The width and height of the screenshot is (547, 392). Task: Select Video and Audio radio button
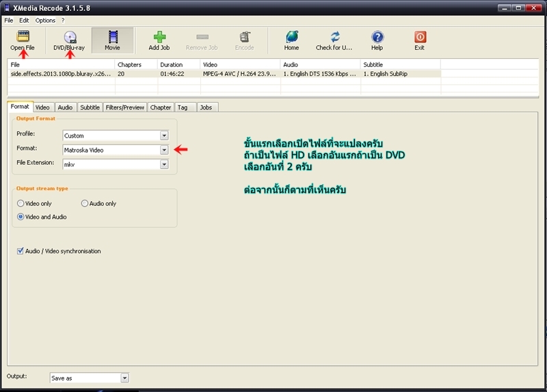[21, 217]
